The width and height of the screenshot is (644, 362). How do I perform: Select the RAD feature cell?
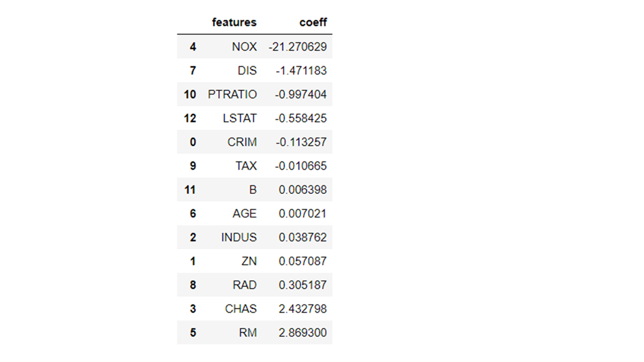click(x=245, y=285)
